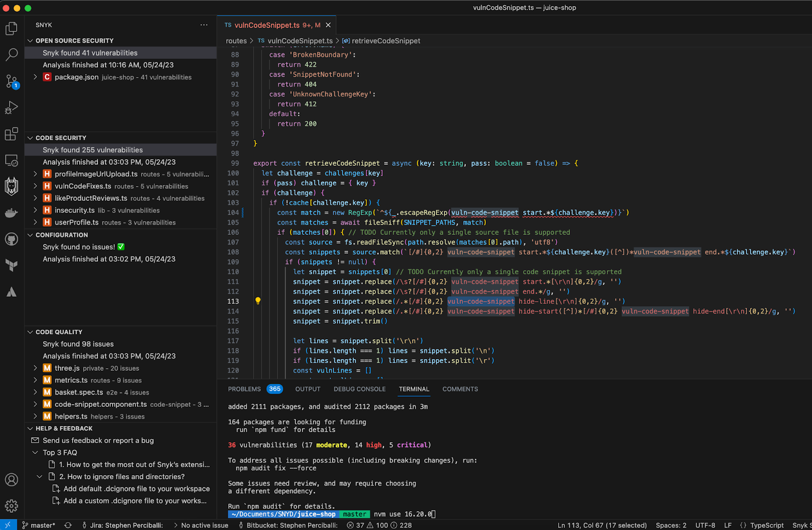The image size is (812, 530).
Task: Open the Snyk dog icon panel
Action: (x=11, y=186)
